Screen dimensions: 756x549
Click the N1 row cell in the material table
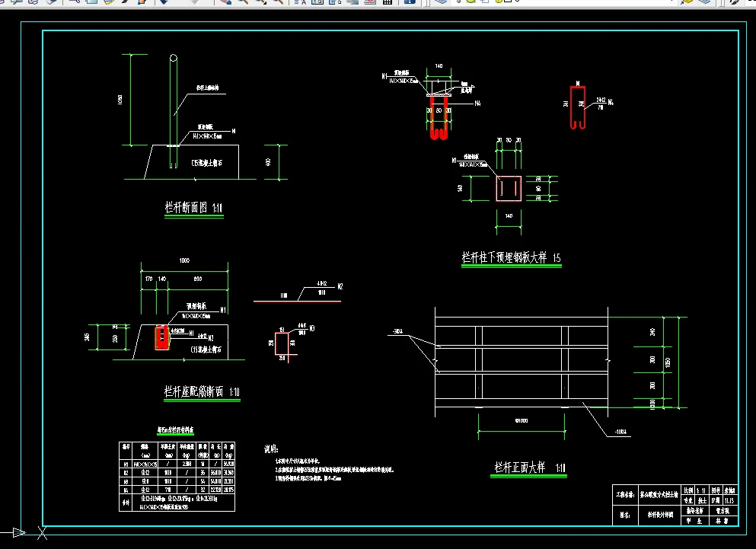tap(126, 464)
